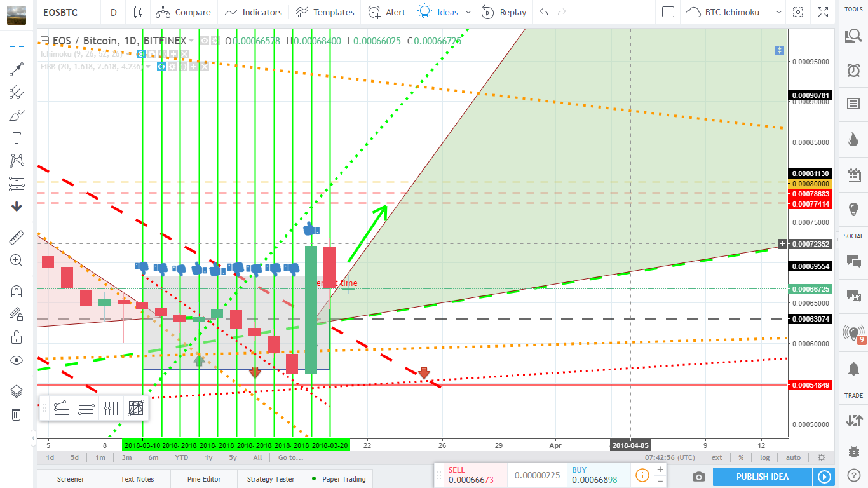Toggle Ichimoku indicator visibility eye
The width and height of the screenshot is (868, 488).
141,54
